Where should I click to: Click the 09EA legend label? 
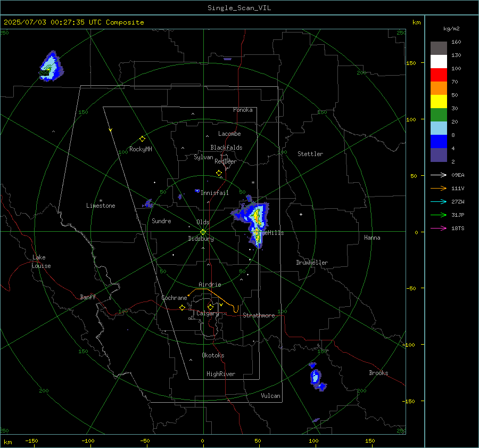click(x=458, y=175)
